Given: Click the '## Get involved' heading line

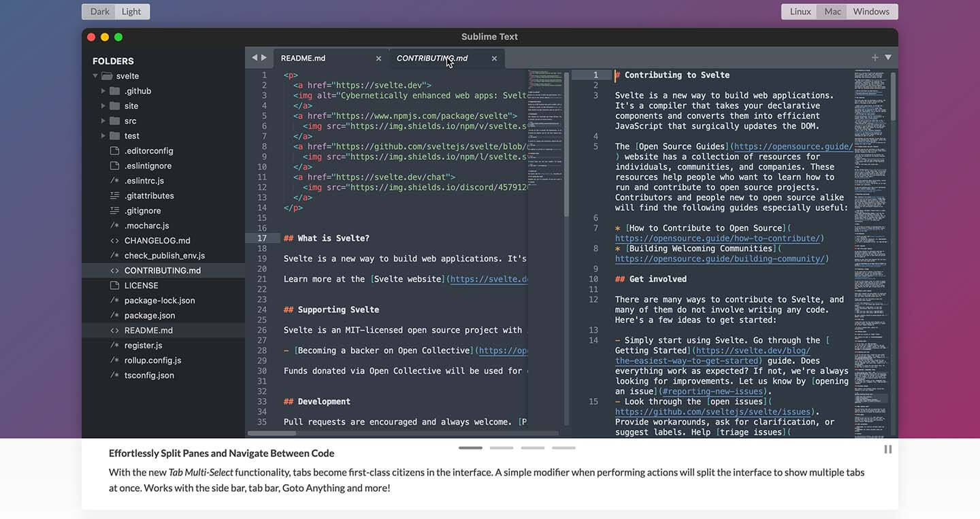Looking at the screenshot, I should tap(651, 280).
